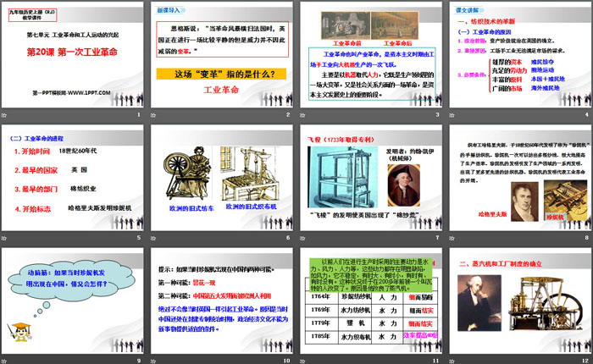Screen dimensions: 593x364
Task: Click the animation star icon under slide 4
Action: (x=452, y=115)
